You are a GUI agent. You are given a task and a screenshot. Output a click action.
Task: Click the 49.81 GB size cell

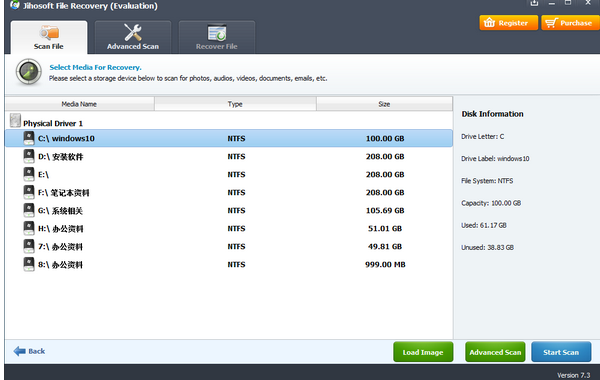click(x=385, y=246)
